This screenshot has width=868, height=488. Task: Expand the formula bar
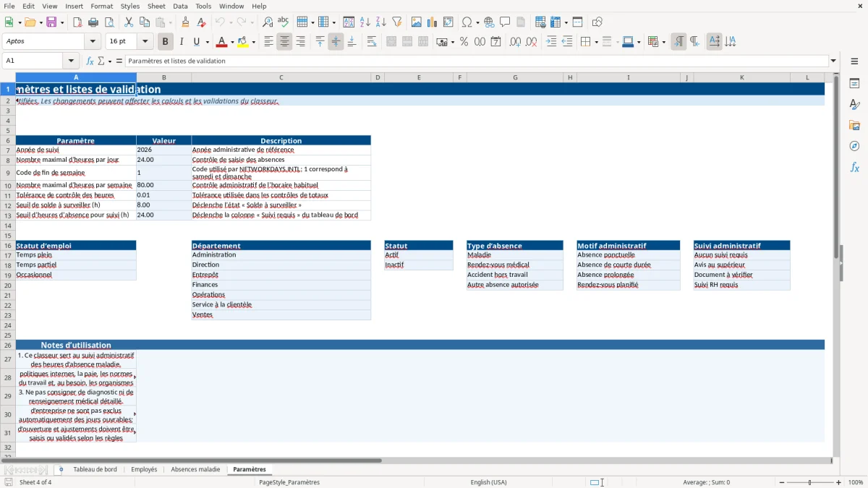pos(833,61)
